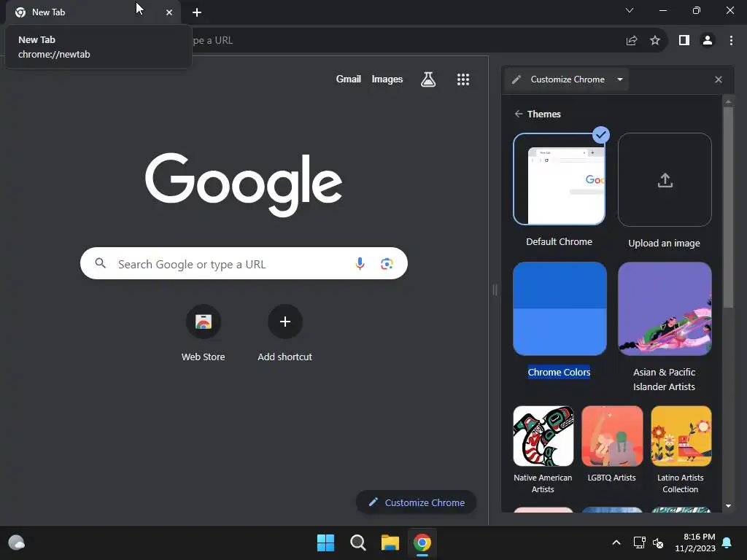The image size is (747, 560).
Task: Open LGBTQ Artists collection thumbnail
Action: pos(612,436)
